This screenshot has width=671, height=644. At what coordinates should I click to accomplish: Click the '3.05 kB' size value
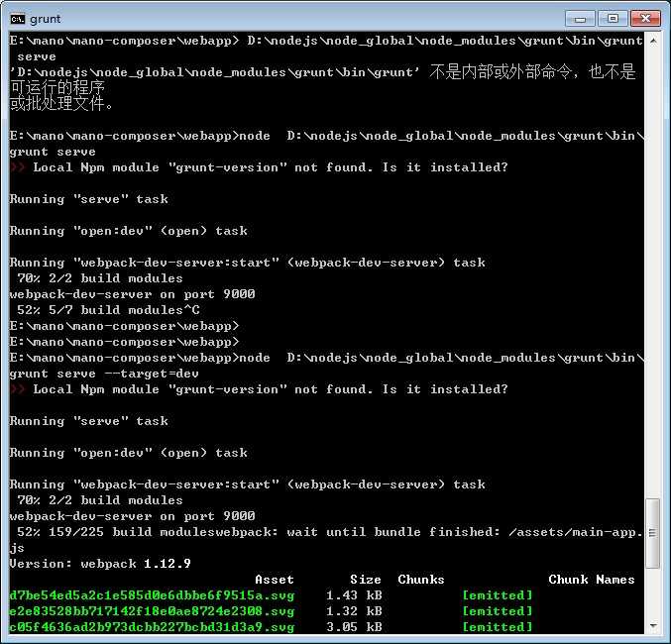[x=354, y=627]
